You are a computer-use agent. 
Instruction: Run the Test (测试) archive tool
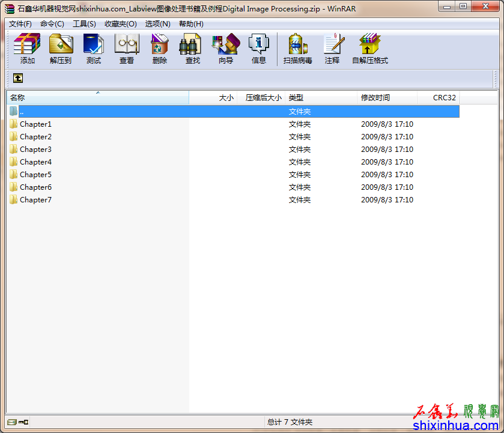click(x=93, y=49)
